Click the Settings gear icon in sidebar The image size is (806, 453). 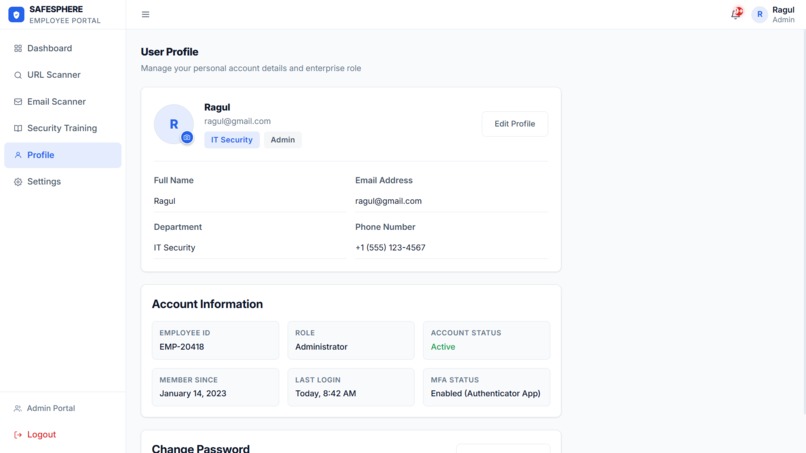tap(18, 182)
